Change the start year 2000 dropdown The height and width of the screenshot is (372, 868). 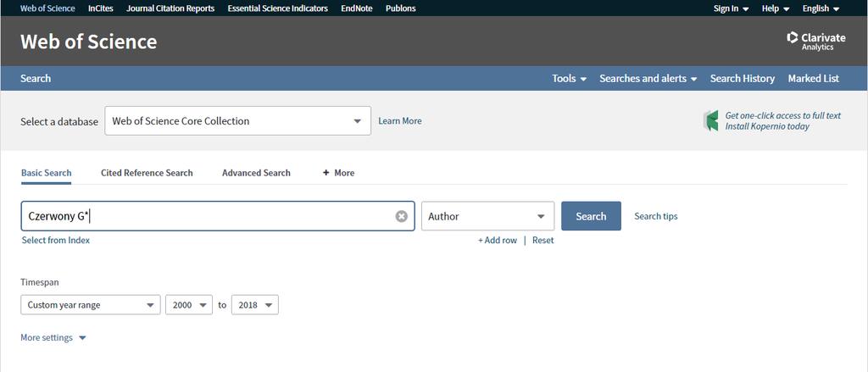coord(189,305)
